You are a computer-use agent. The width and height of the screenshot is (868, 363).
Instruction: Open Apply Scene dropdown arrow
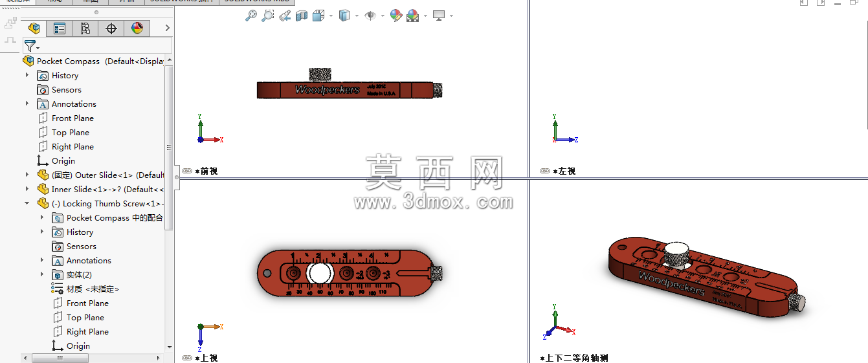pos(425,16)
